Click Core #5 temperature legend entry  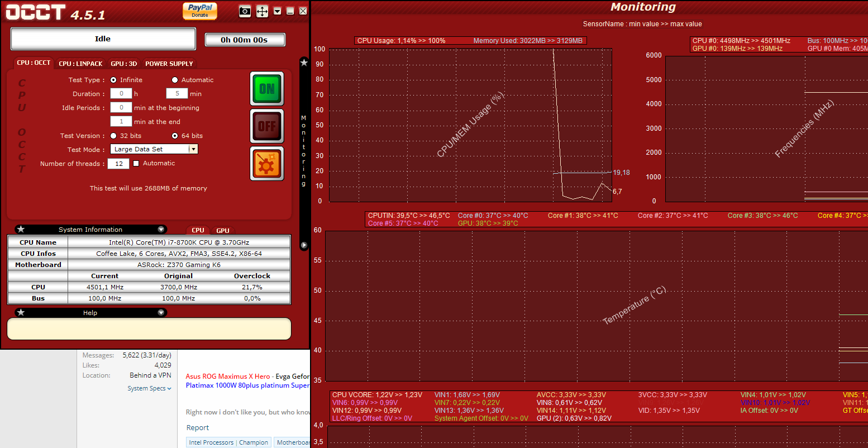[403, 223]
